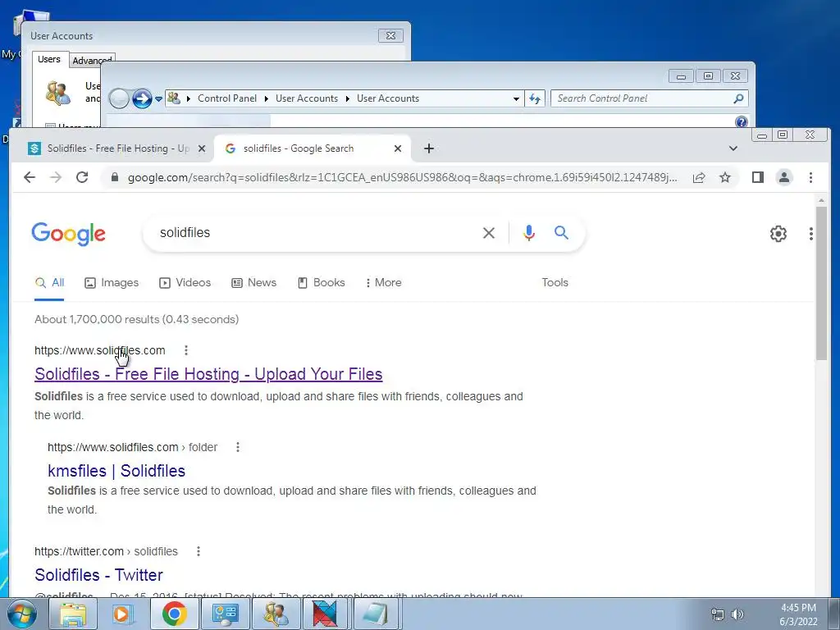View site info padlock icon

(114, 177)
